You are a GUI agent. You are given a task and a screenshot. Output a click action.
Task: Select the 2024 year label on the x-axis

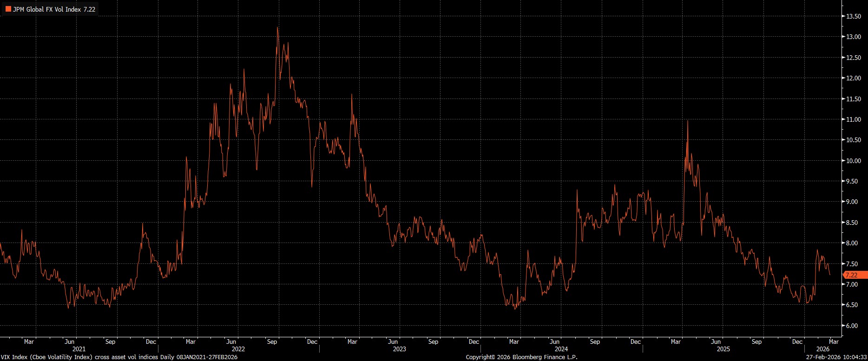click(561, 348)
